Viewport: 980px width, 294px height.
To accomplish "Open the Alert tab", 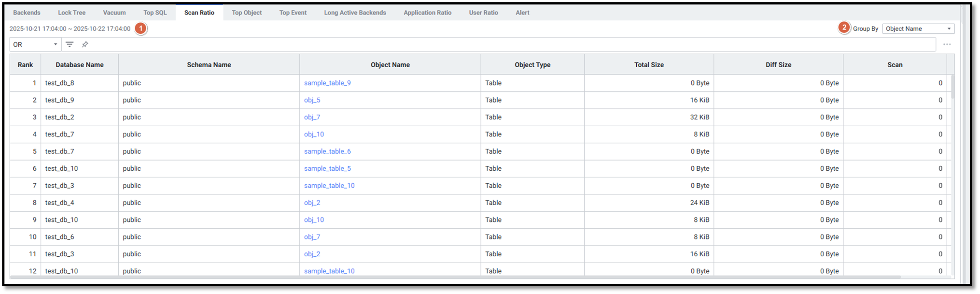I will [522, 13].
